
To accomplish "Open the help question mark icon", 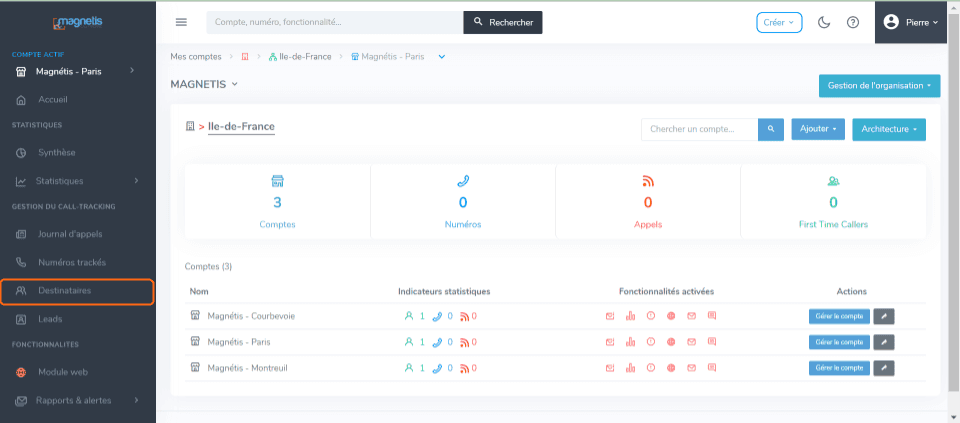I will (853, 23).
